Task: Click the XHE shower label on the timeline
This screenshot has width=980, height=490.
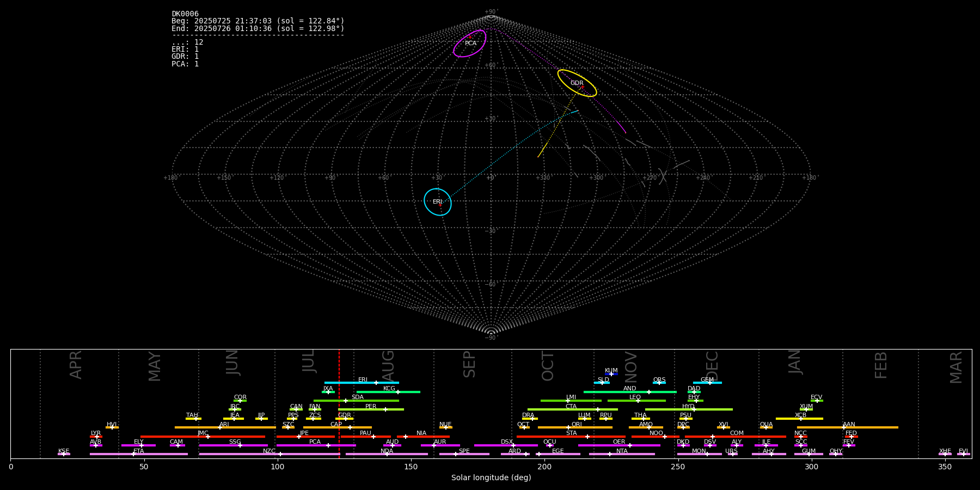Action: point(945,451)
